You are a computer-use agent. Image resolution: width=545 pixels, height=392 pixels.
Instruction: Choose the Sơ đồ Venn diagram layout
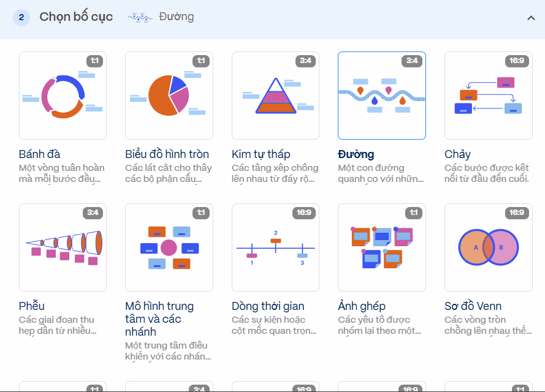[x=488, y=247]
